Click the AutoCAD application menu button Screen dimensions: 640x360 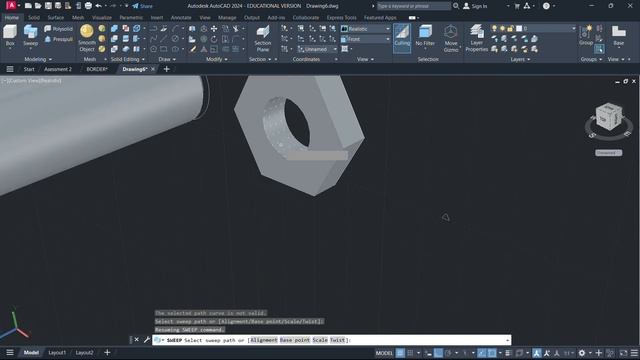(11, 6)
